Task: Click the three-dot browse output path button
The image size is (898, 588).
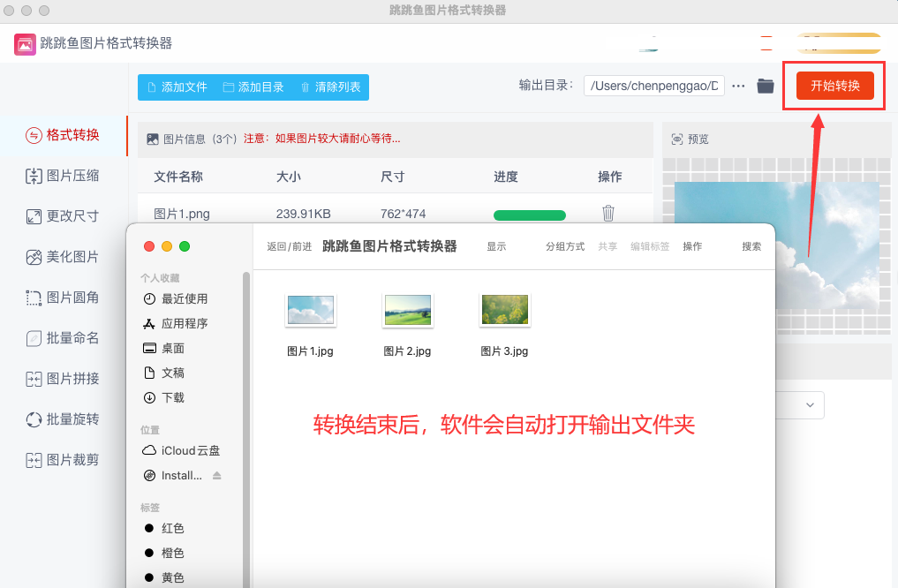Action: tap(738, 86)
